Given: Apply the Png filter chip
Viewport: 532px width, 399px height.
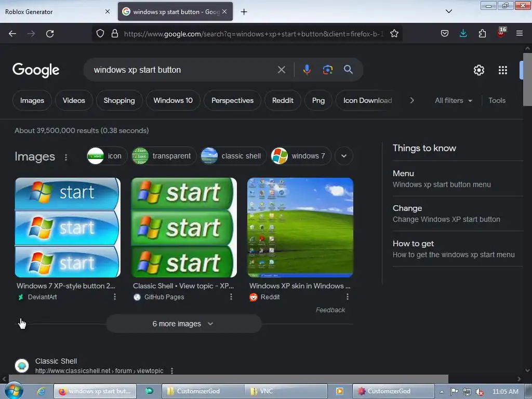Looking at the screenshot, I should click(318, 100).
